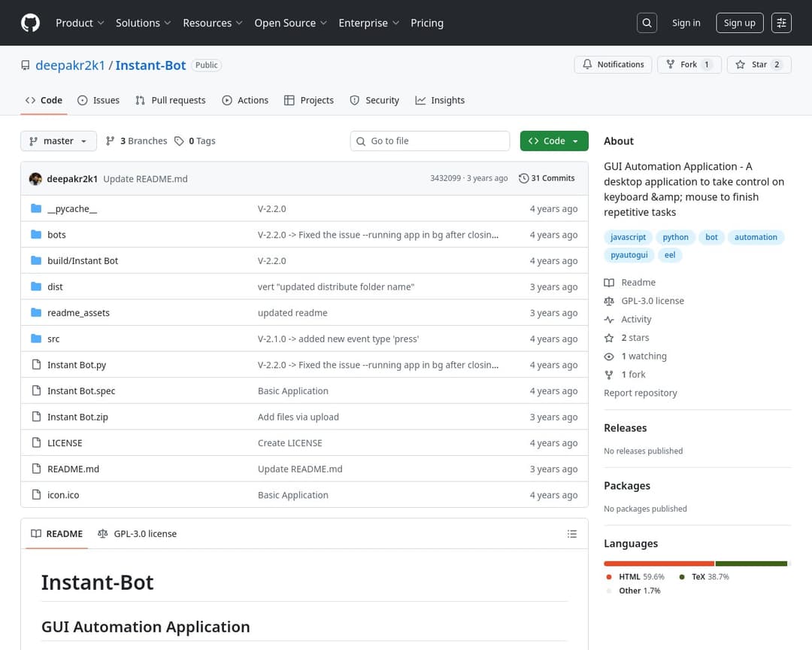Expand the green Code dropdown
Image resolution: width=812 pixels, height=650 pixels.
click(554, 141)
